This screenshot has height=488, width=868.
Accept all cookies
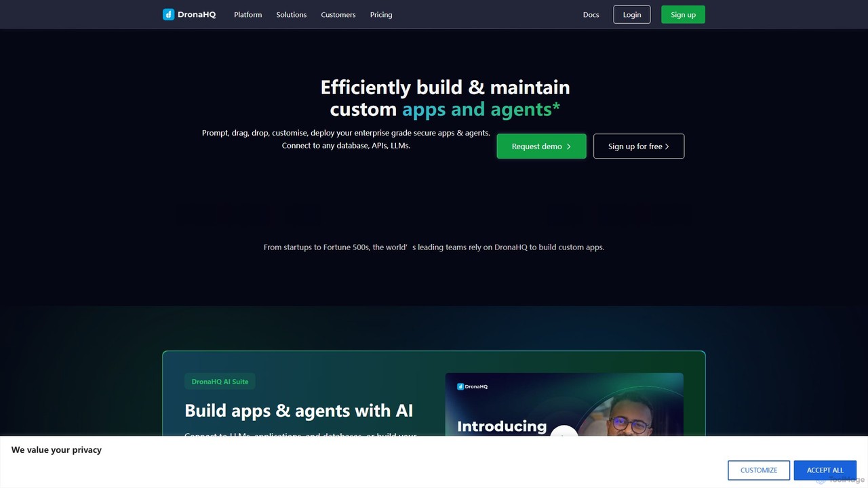pyautogui.click(x=825, y=470)
